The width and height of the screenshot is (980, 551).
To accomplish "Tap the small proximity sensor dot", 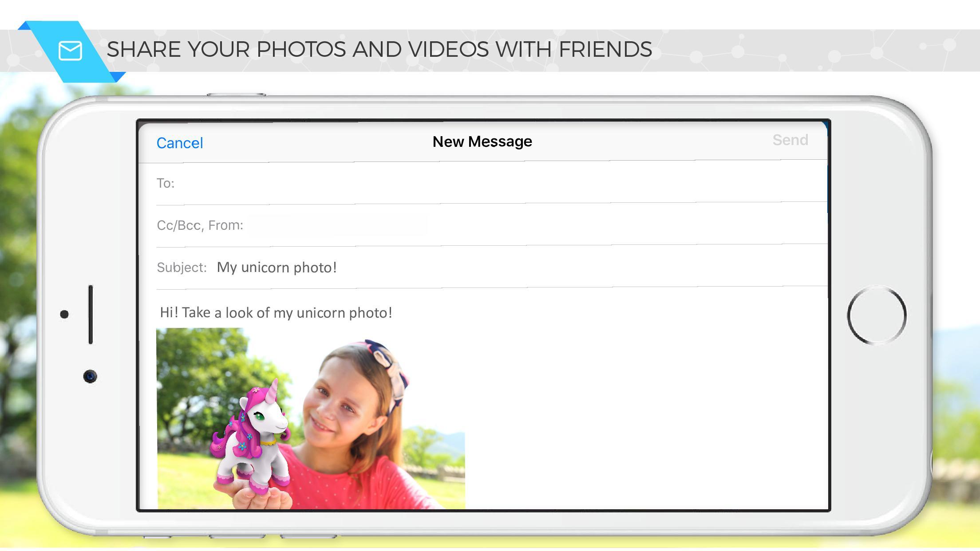I will point(64,314).
